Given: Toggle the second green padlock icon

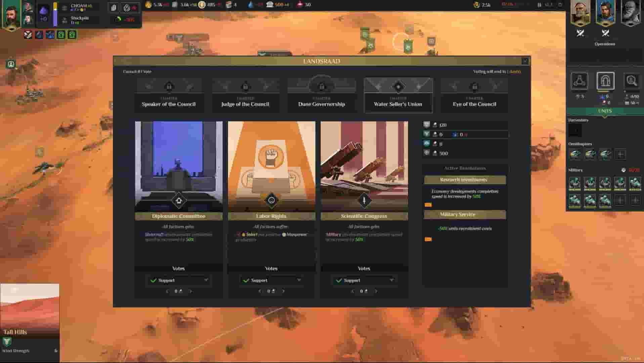Looking at the screenshot, I should (72, 35).
